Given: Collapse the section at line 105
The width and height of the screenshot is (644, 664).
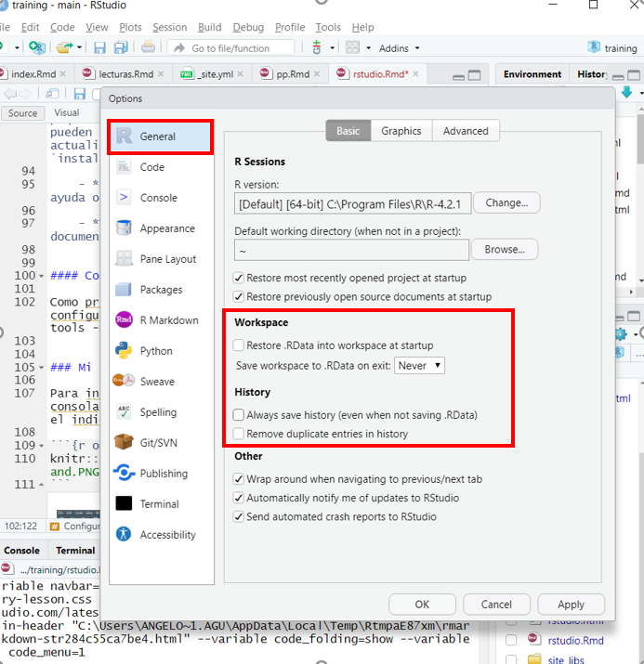Looking at the screenshot, I should (x=42, y=368).
